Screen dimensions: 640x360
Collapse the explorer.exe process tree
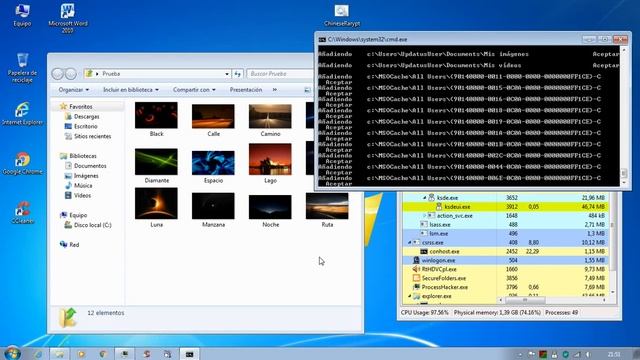(x=410, y=296)
